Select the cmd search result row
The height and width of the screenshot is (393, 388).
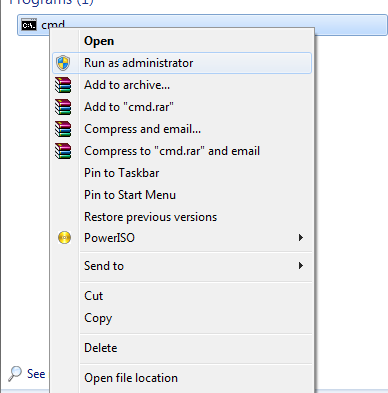(202, 25)
